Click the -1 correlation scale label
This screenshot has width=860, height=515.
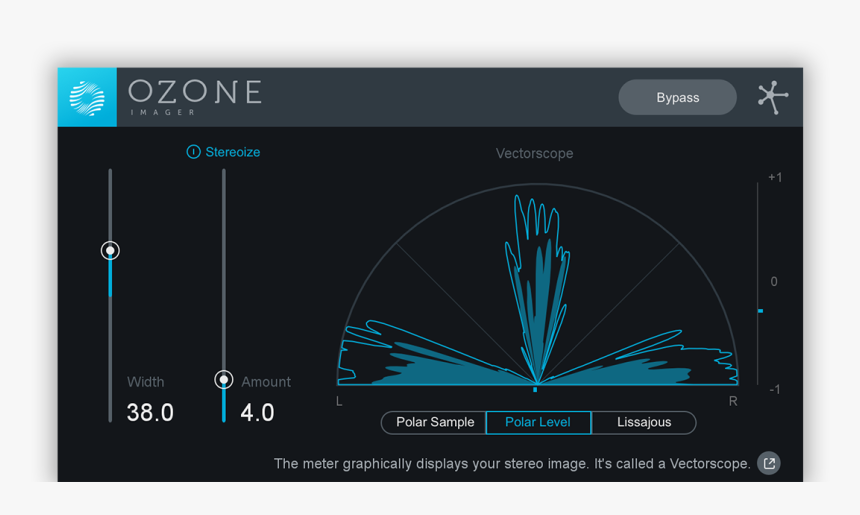(x=774, y=389)
